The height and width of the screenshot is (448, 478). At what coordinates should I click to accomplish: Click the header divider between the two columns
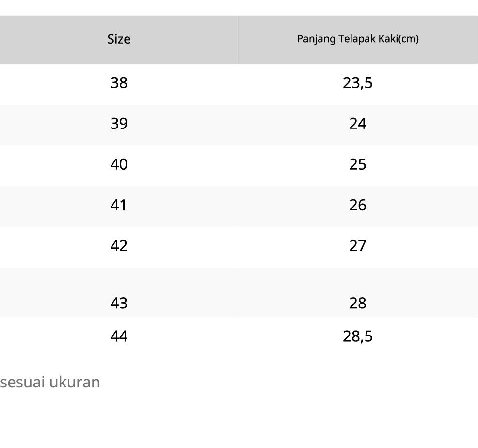point(238,39)
